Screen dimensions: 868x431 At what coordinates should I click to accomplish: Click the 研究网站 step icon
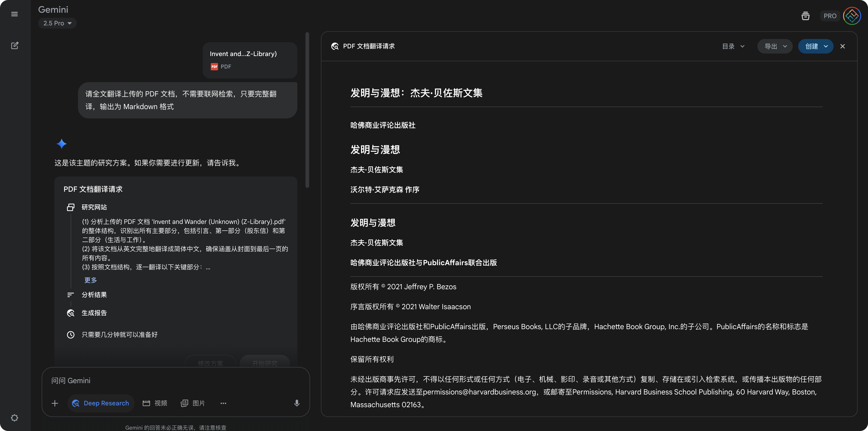point(70,207)
